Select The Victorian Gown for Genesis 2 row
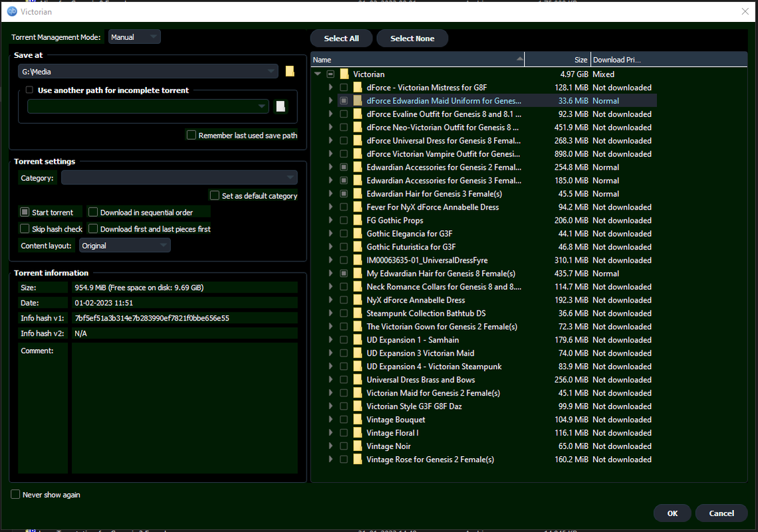 (495, 327)
